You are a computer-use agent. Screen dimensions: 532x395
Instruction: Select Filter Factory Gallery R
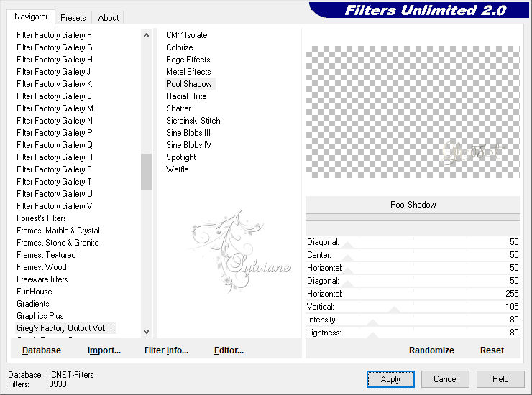[55, 157]
